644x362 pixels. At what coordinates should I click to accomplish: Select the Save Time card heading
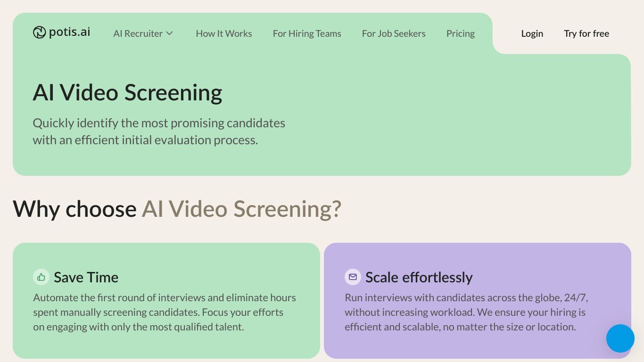click(86, 277)
